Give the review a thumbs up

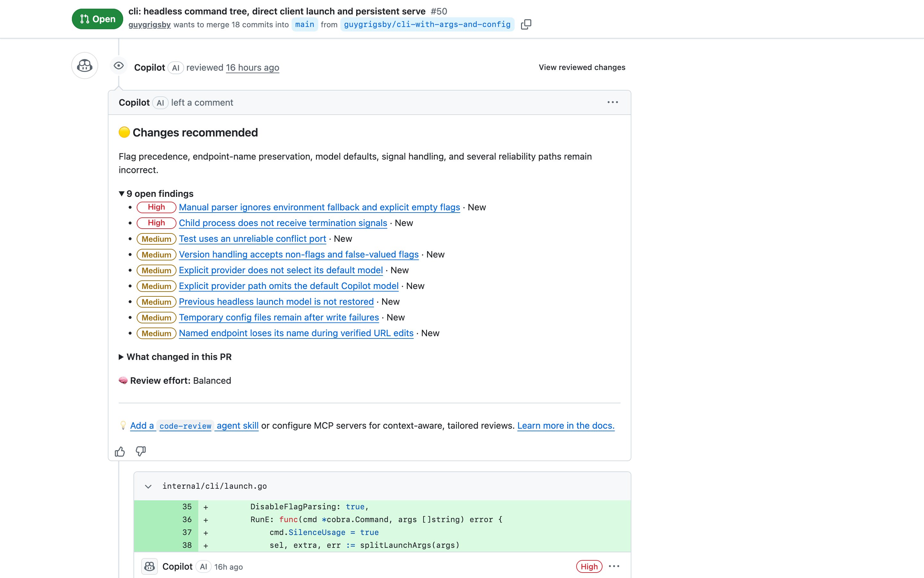[x=120, y=451]
